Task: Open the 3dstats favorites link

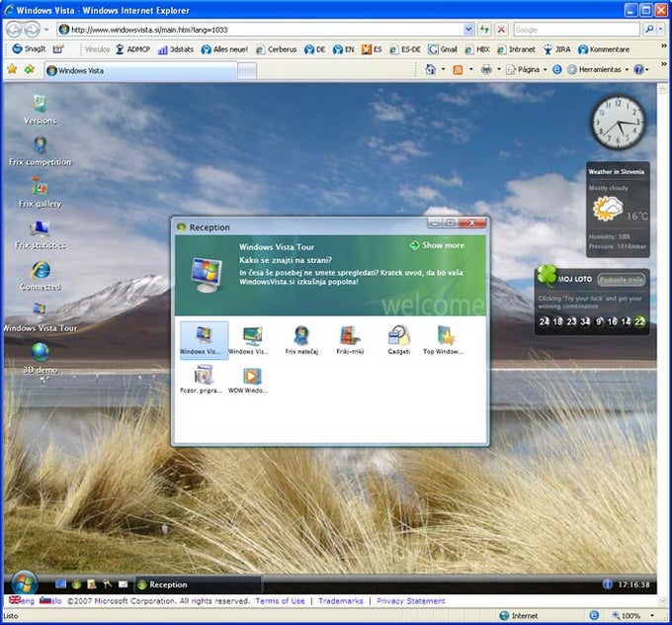Action: pyautogui.click(x=176, y=49)
